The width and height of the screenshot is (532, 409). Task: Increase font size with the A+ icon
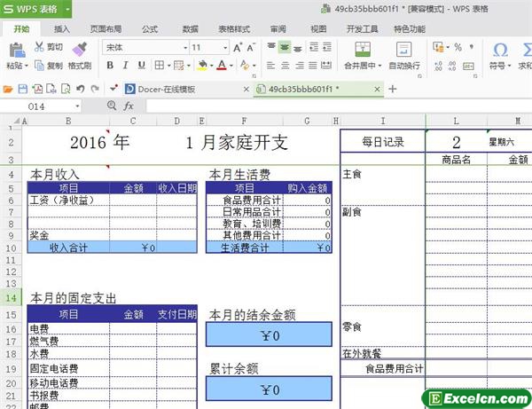[238, 48]
